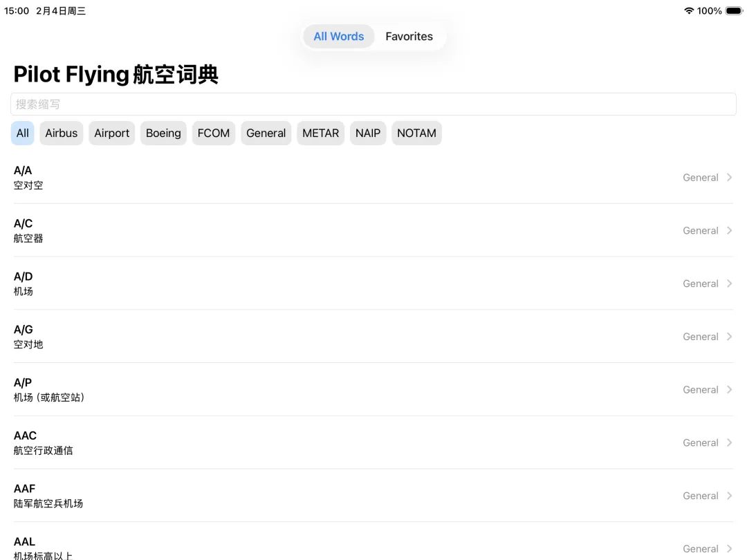Filter words by Boeing category

(x=163, y=133)
